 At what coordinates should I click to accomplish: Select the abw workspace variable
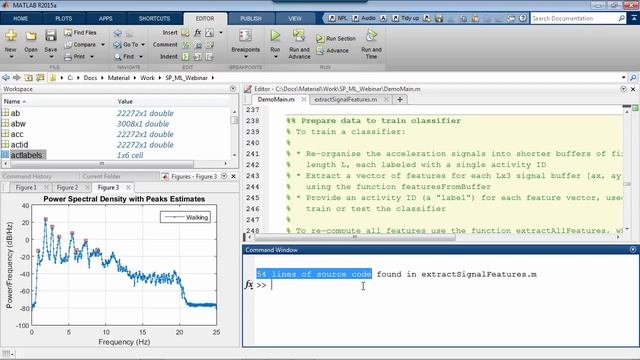coord(18,124)
